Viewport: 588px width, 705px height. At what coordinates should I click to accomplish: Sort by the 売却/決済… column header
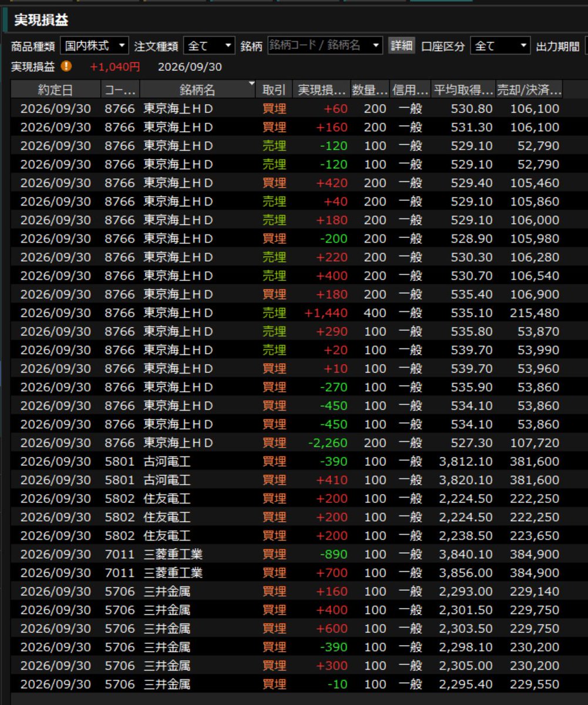(x=529, y=90)
